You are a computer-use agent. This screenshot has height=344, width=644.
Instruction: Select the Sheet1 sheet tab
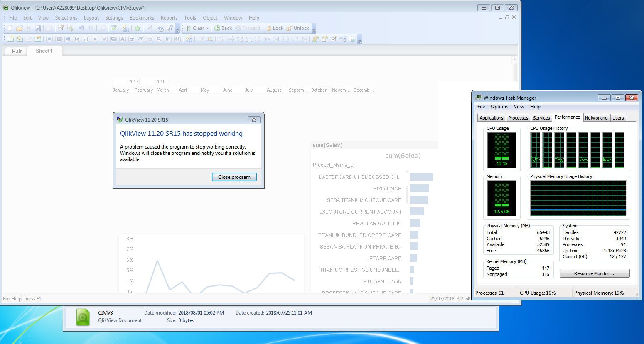point(44,51)
